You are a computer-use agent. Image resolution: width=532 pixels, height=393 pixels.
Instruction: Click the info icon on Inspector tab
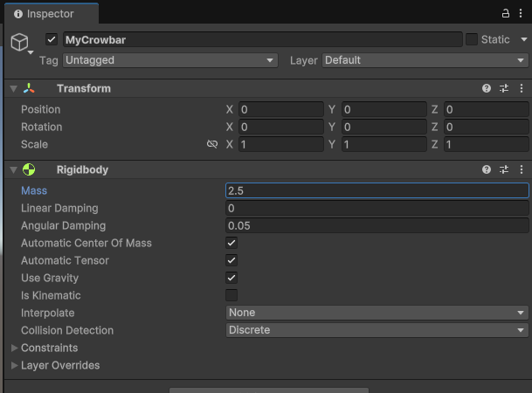pos(18,14)
